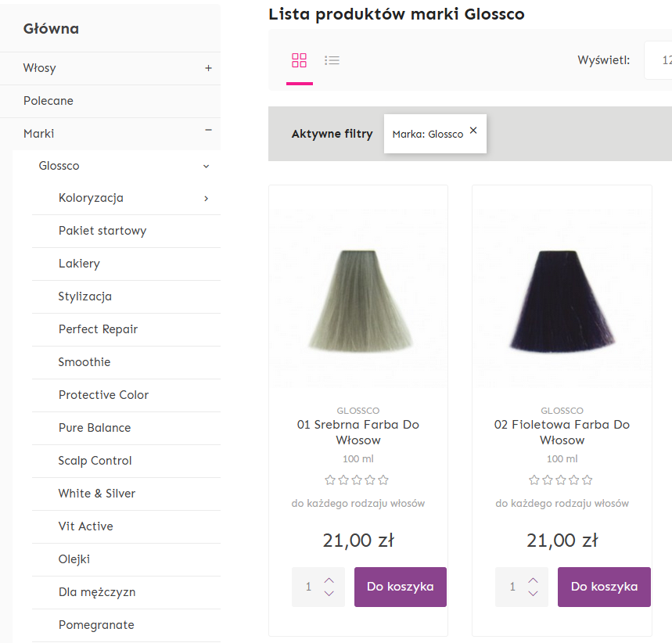672x643 pixels.
Task: Collapse the Marki section using minus icon
Action: [208, 130]
